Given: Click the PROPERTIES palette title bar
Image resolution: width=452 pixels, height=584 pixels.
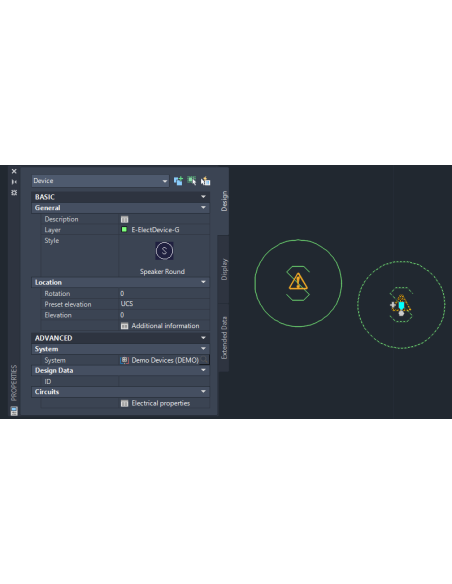Looking at the screenshot, I should click(x=14, y=383).
